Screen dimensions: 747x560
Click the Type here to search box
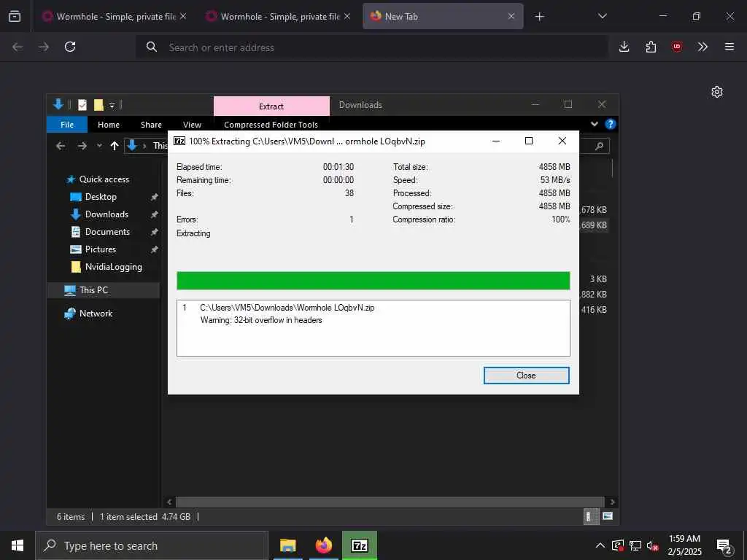click(152, 545)
